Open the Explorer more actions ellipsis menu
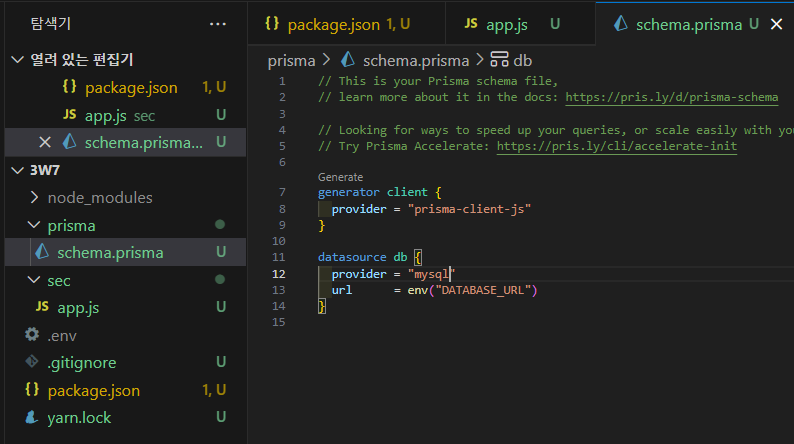This screenshot has height=444, width=794. pos(218,24)
